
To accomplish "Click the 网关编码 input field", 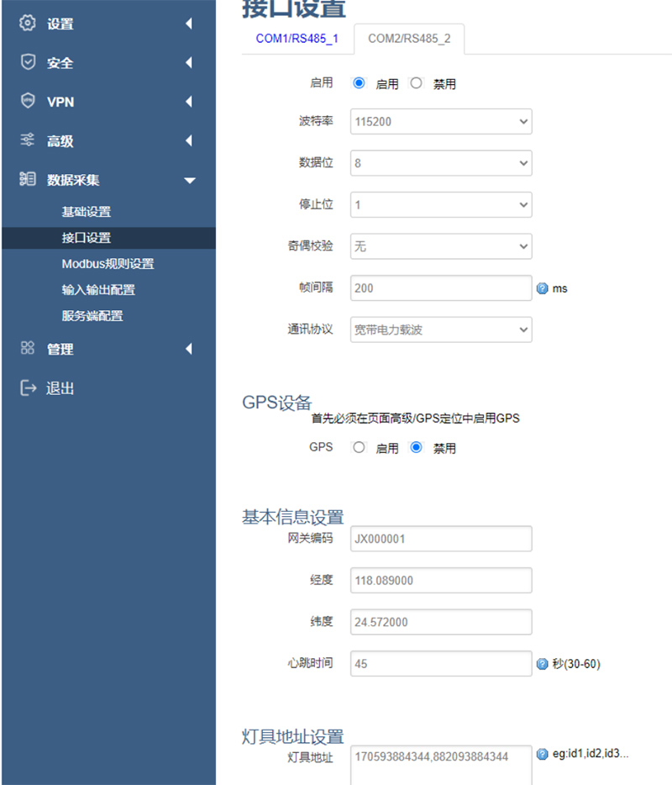I will 440,539.
